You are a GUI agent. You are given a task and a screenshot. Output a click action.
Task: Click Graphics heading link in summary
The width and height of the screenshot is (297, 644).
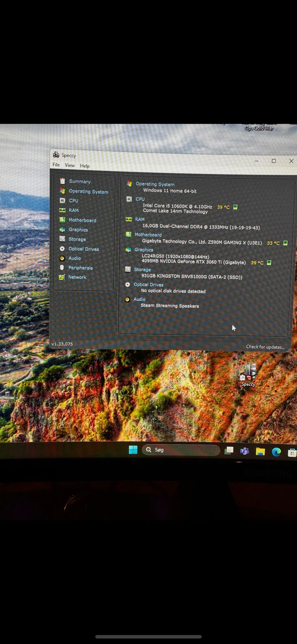click(144, 249)
